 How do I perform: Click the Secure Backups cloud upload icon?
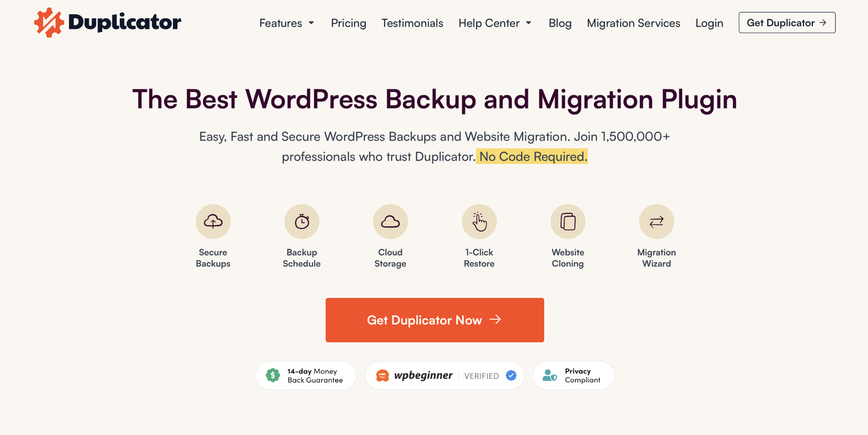tap(213, 222)
